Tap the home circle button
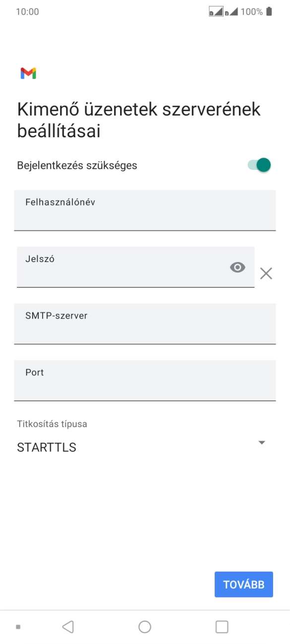This screenshot has height=644, width=290. pos(145,626)
